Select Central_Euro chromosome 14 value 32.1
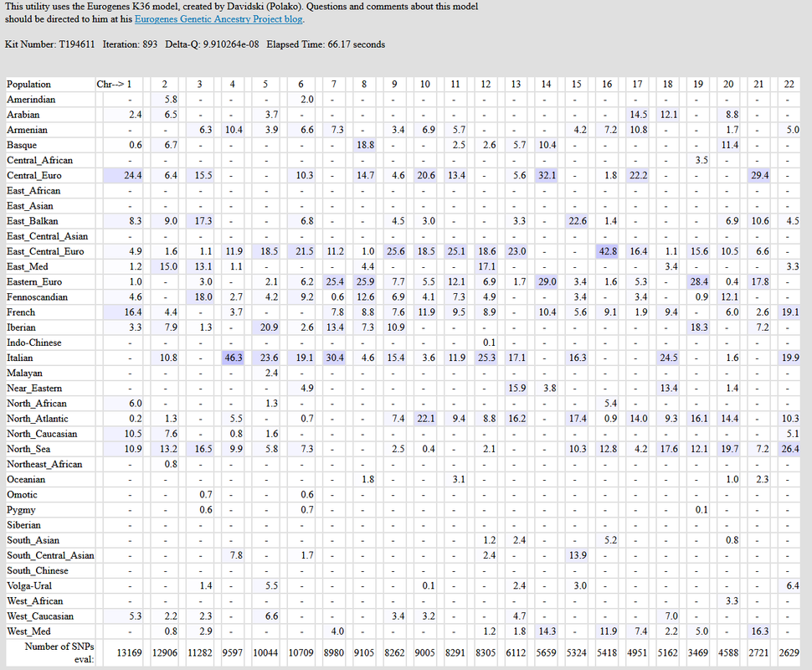The image size is (812, 670). pyautogui.click(x=547, y=176)
